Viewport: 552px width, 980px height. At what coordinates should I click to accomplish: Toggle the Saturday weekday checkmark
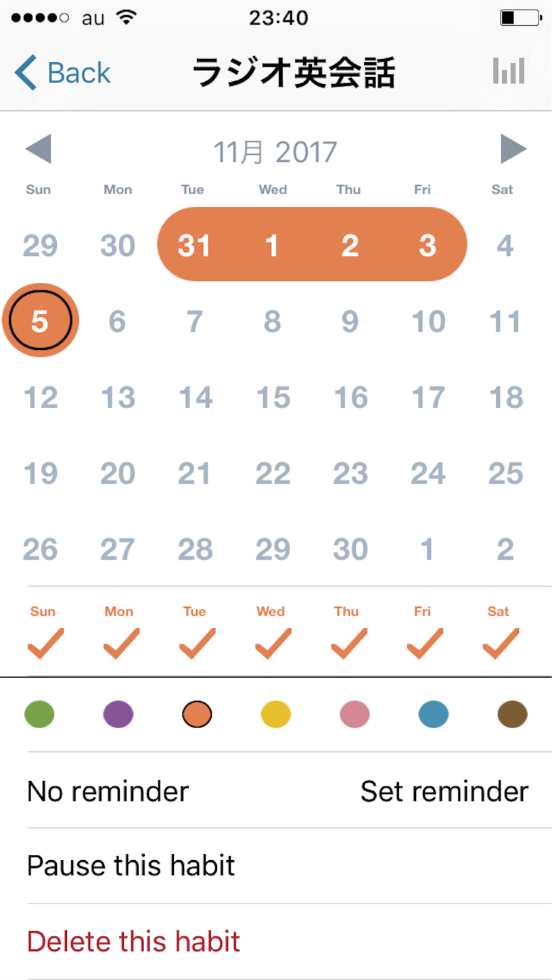click(x=501, y=643)
